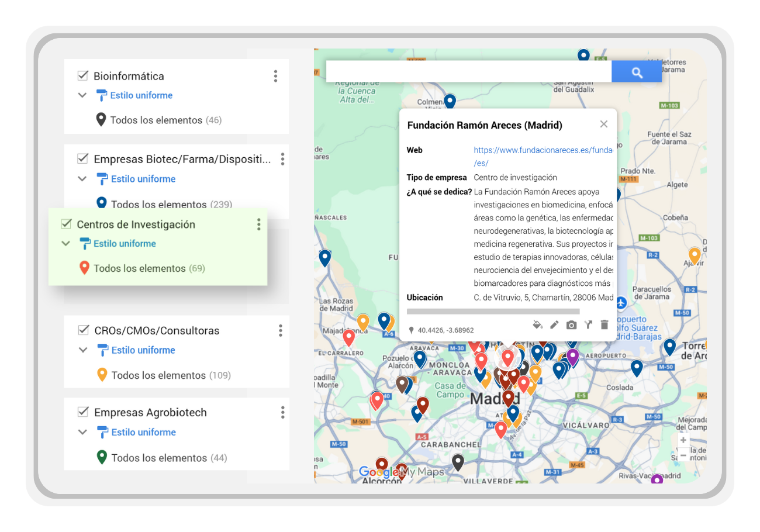Click the blue pin beside Biotec/Farma elements

[102, 203]
